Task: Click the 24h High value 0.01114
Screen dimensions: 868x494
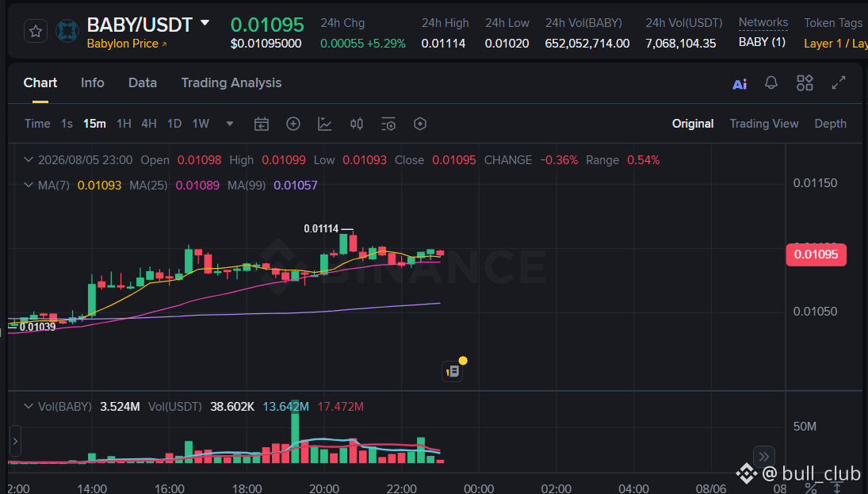Action: pos(443,43)
